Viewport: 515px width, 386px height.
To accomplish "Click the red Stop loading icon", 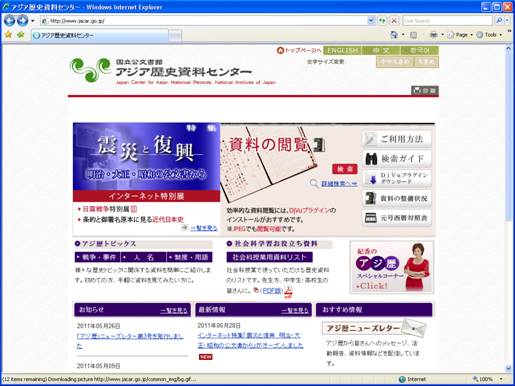I will 394,21.
